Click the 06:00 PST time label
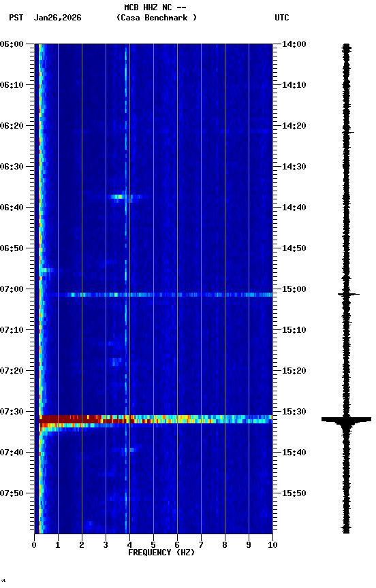The image size is (376, 588). [x=12, y=44]
